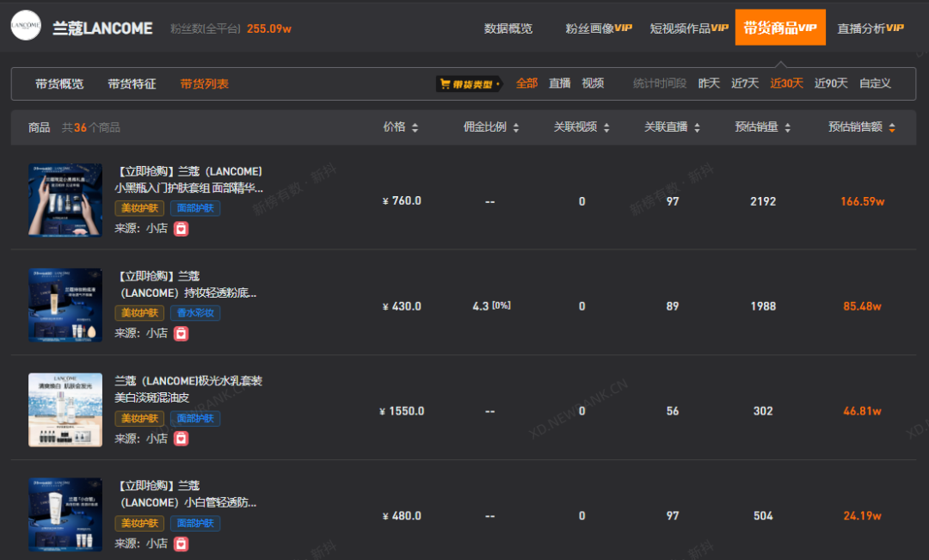Open product title 小黑瓶入门护肤套组 面部精华

click(x=189, y=180)
